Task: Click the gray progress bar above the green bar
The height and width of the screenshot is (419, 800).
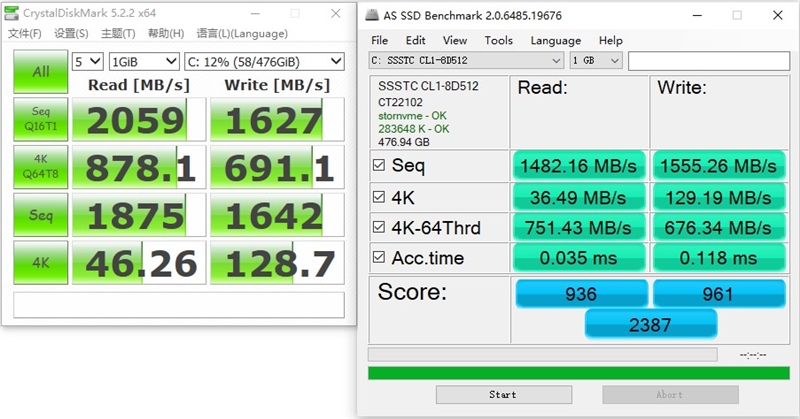Action: 542,354
